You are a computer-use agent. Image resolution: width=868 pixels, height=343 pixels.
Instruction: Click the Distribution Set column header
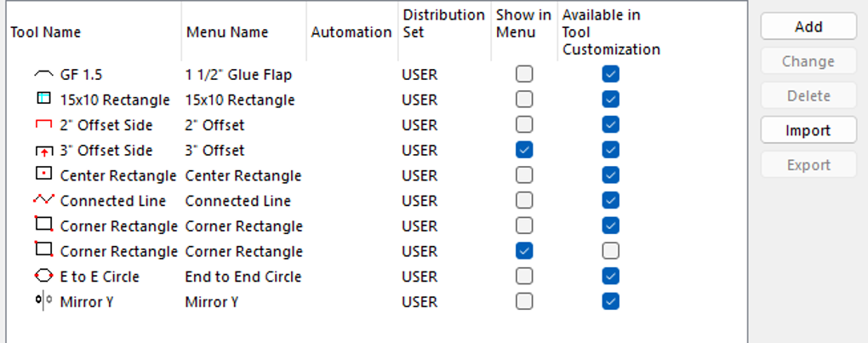(x=444, y=24)
